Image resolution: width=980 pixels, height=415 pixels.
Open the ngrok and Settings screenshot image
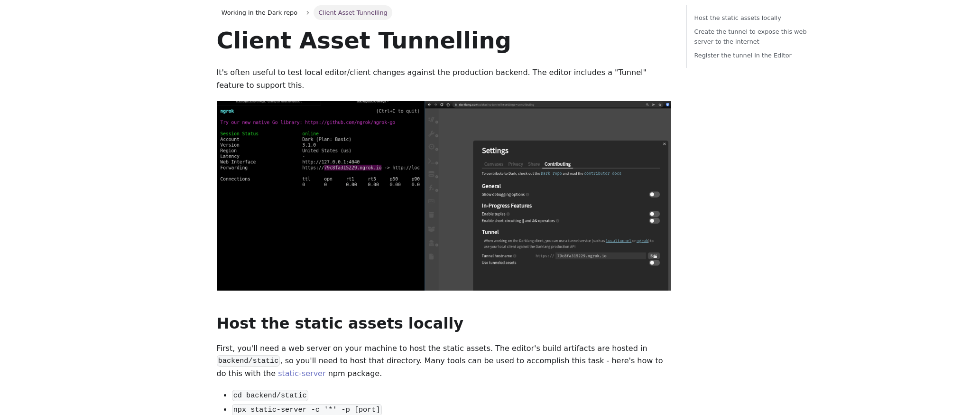point(444,196)
